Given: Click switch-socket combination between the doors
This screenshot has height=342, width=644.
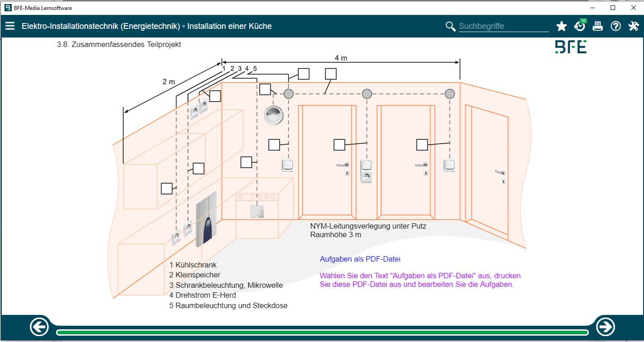Looking at the screenshot, I should [x=367, y=171].
